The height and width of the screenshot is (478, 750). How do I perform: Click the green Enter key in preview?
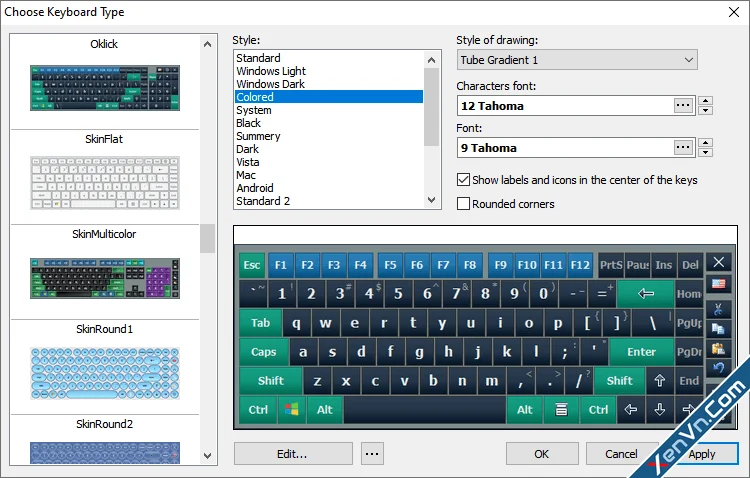[x=641, y=352]
